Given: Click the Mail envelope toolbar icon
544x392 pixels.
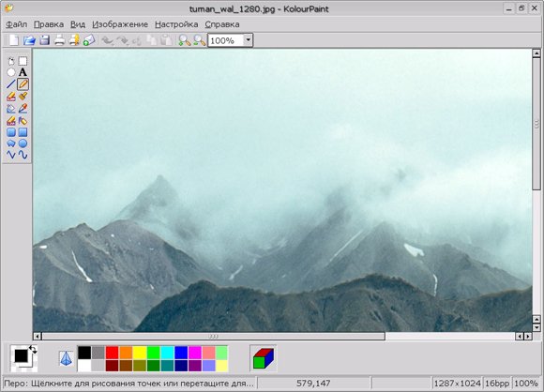Looking at the screenshot, I should point(89,40).
